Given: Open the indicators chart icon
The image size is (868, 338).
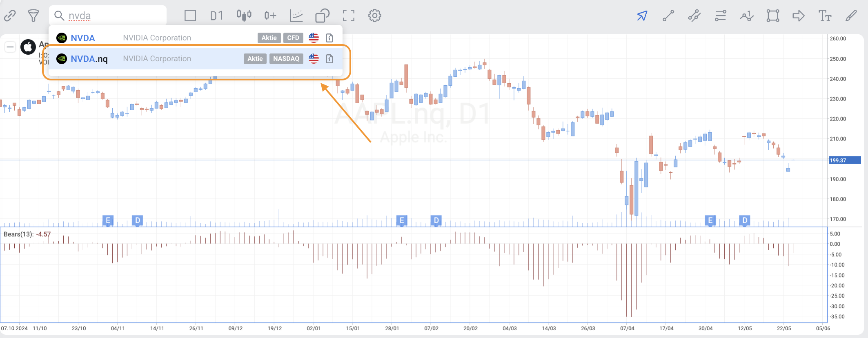Looking at the screenshot, I should [x=296, y=16].
